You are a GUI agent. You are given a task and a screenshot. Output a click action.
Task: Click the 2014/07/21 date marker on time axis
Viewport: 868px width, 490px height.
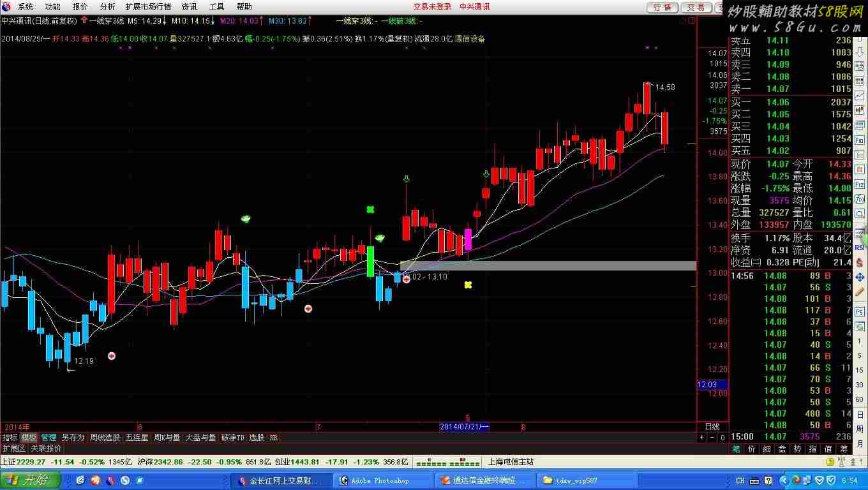tap(465, 426)
